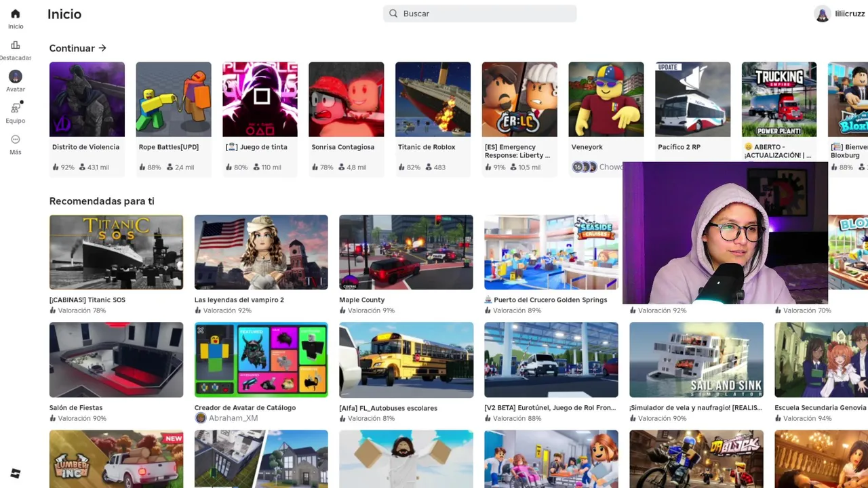Screen dimensions: 868x488
Task: Click the Abraham_XM creator avatar icon
Action: coord(200,418)
